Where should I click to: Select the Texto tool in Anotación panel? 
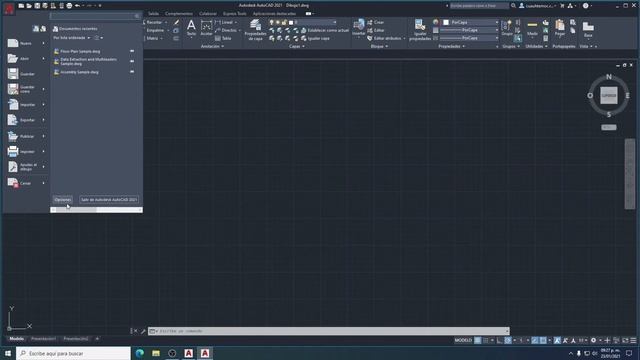point(191,29)
